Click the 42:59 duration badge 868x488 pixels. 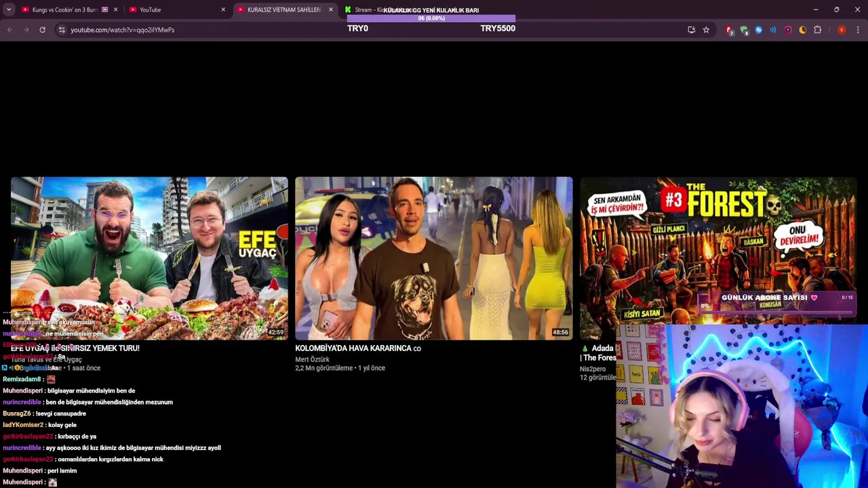pos(275,333)
